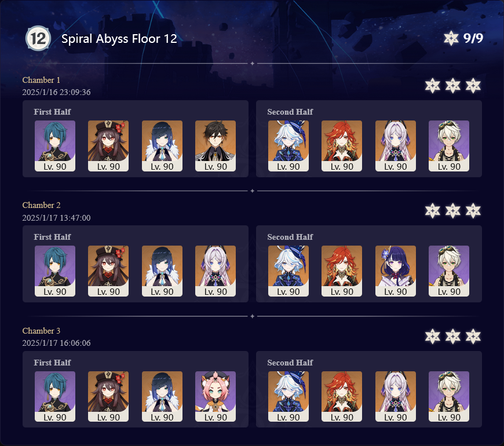Screen dimensions: 504x446
Task: Open Chamber 1 second half red-haired portrait
Action: [x=342, y=145]
